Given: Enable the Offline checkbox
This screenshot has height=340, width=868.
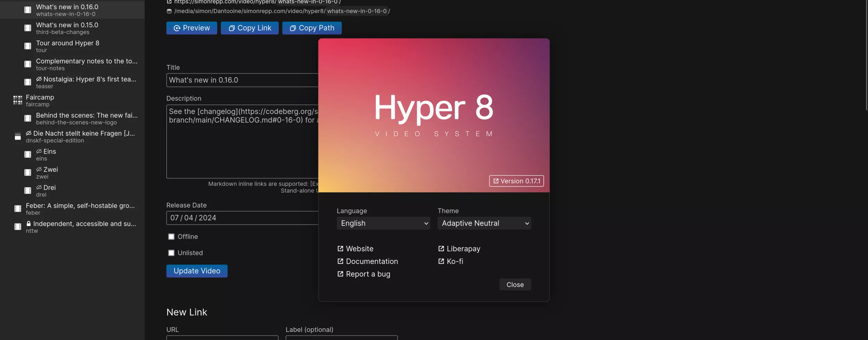Looking at the screenshot, I should [x=172, y=236].
